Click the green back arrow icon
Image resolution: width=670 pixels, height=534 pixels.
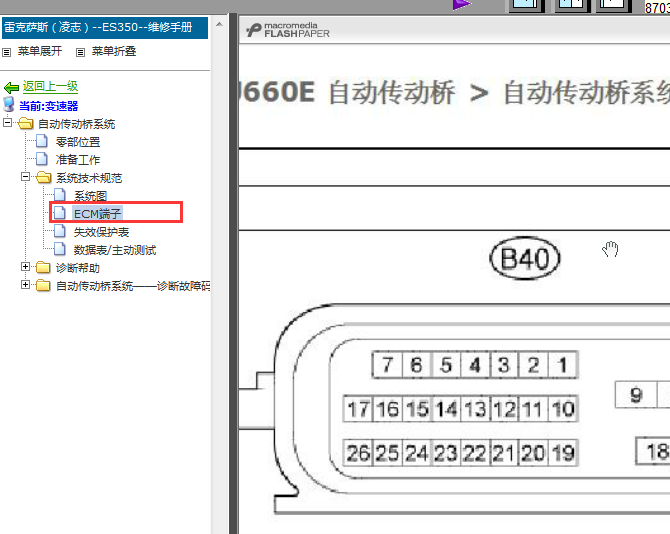point(11,88)
